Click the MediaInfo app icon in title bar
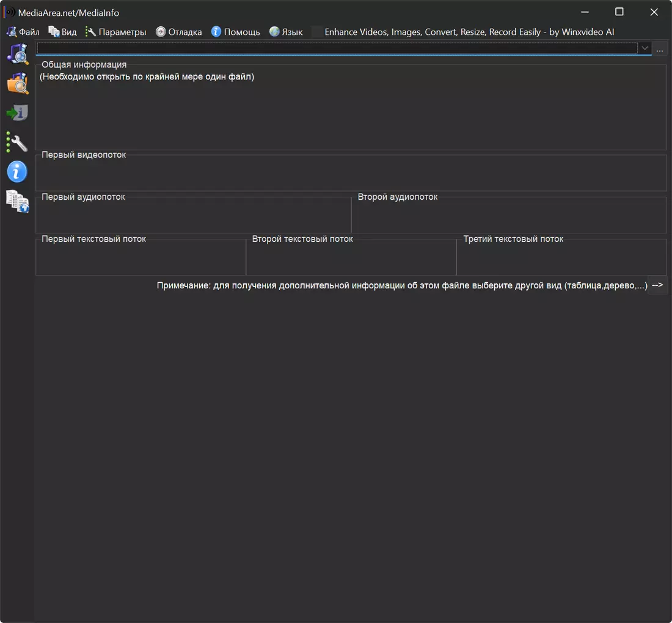 pyautogui.click(x=9, y=12)
